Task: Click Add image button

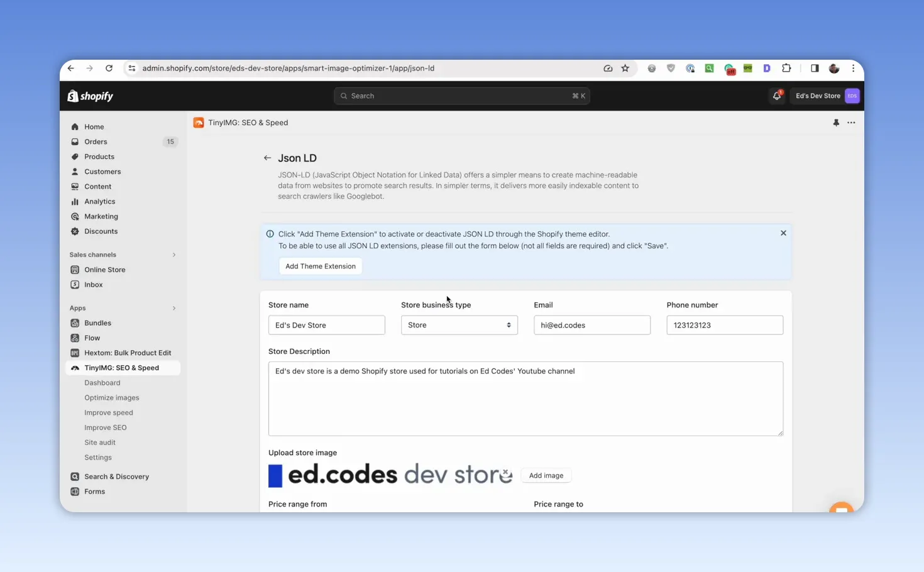Action: (546, 476)
